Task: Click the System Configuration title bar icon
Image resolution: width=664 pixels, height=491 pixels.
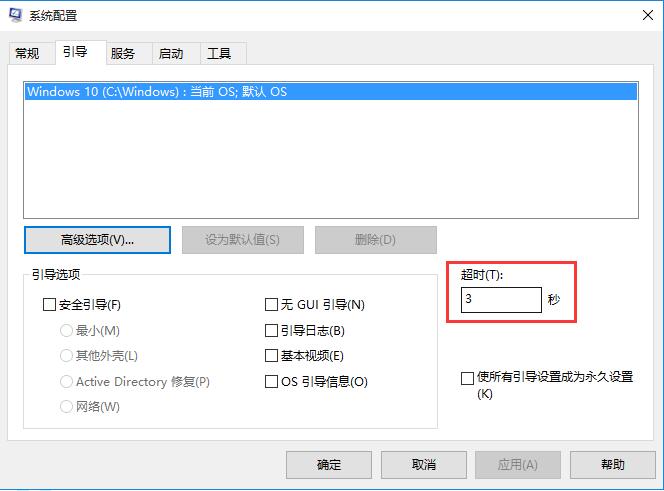Action: click(16, 15)
